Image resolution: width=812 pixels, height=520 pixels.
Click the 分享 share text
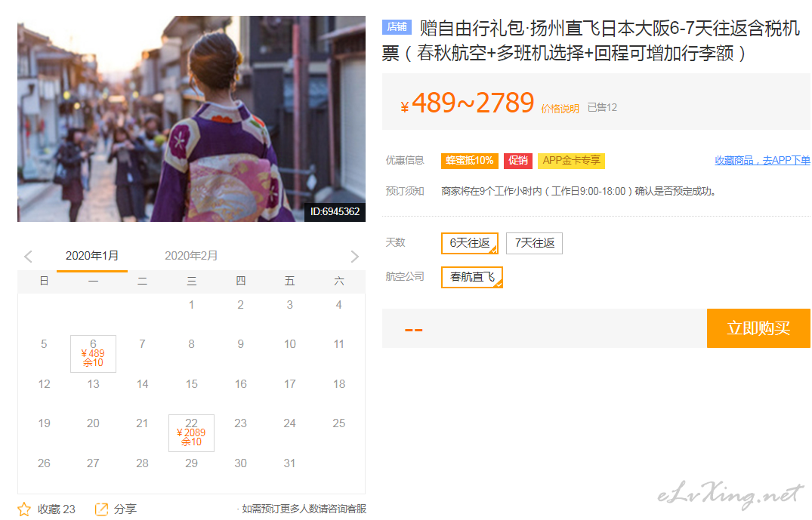click(125, 509)
